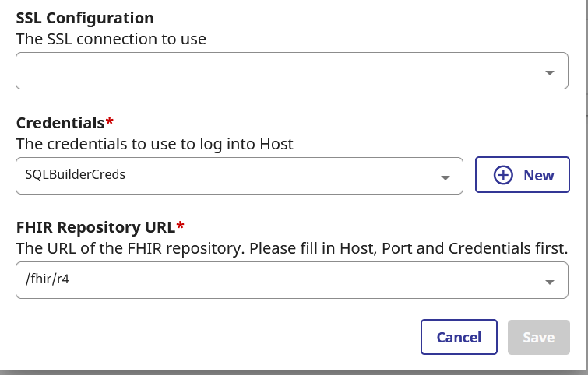Open the empty SSL Configuration select box

pyautogui.click(x=292, y=71)
